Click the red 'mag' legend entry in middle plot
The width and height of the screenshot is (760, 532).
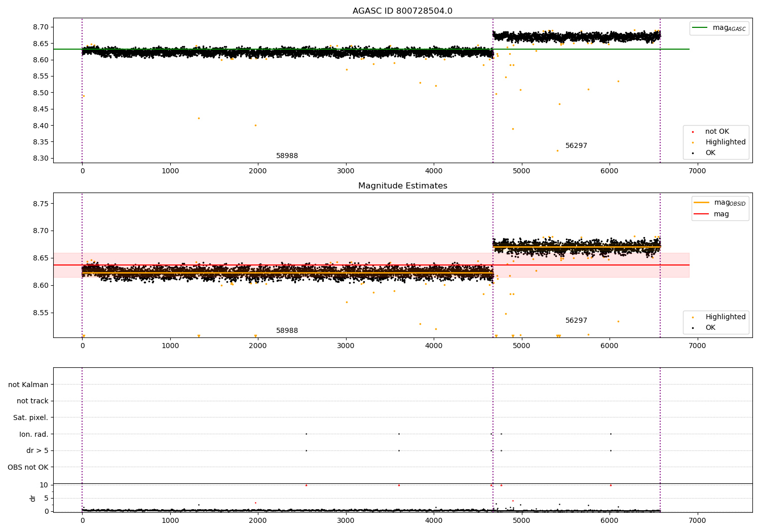[711, 214]
